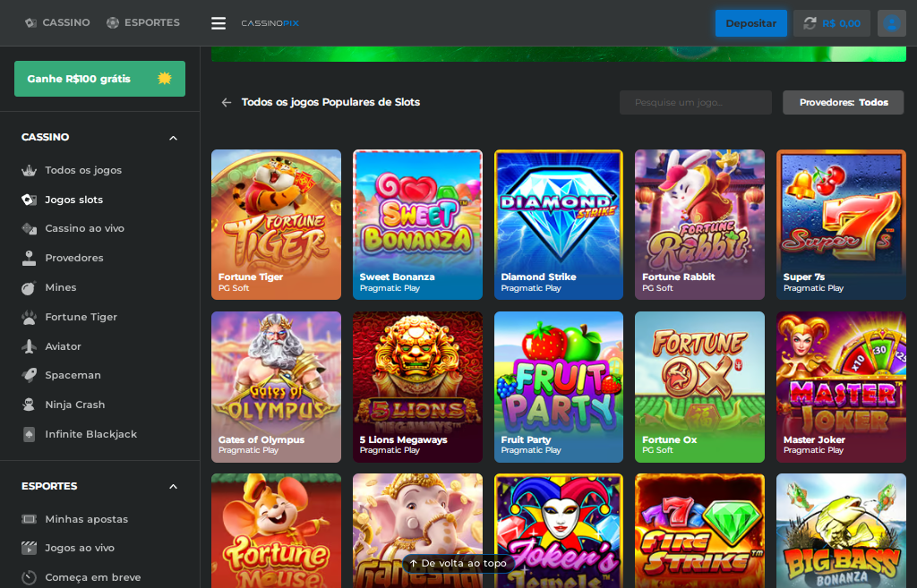Open the hamburger menu icon
The height and width of the screenshot is (588, 917).
[219, 23]
